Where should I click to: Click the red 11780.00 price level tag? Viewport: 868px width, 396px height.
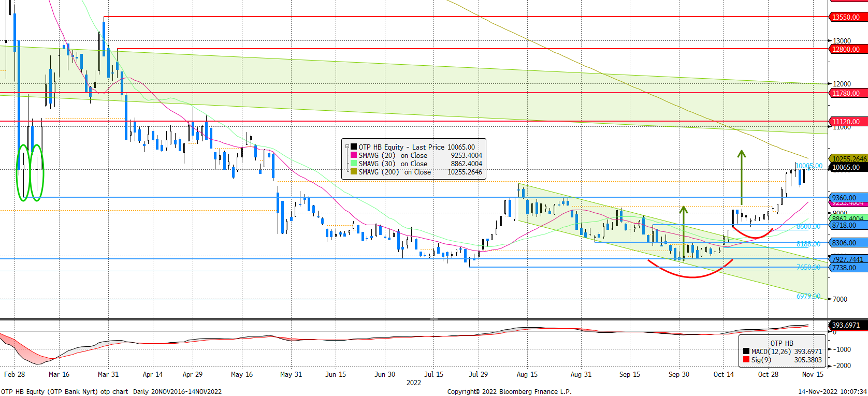(x=847, y=93)
